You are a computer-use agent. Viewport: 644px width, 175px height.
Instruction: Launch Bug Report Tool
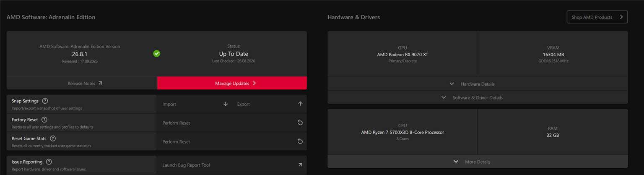[x=232, y=165]
